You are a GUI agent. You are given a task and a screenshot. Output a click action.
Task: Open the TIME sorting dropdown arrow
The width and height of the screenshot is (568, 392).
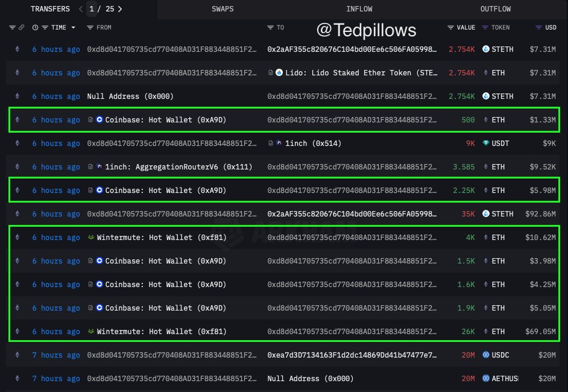75,27
